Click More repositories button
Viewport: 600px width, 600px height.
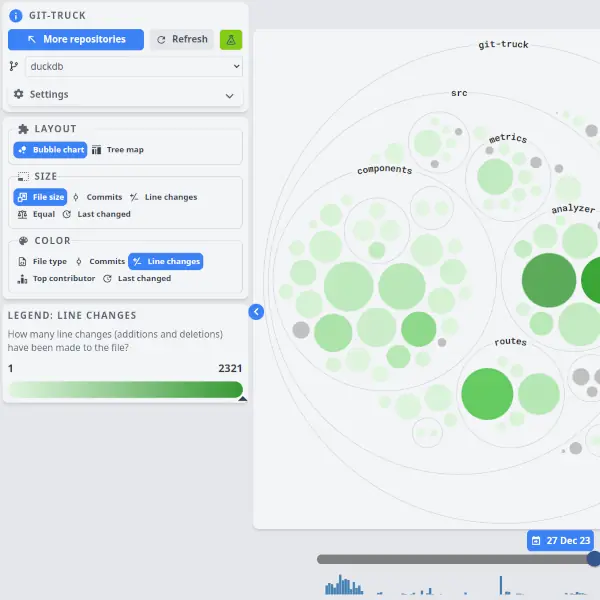[76, 40]
